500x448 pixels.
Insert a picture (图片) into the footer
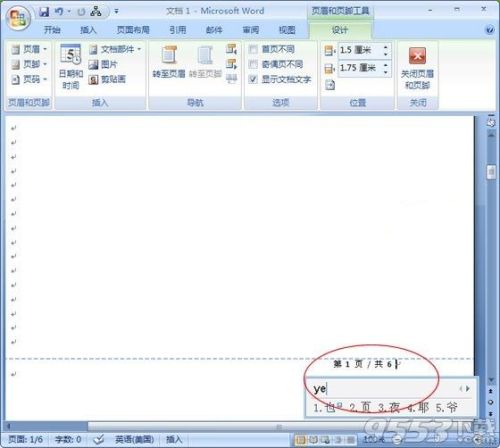click(103, 64)
